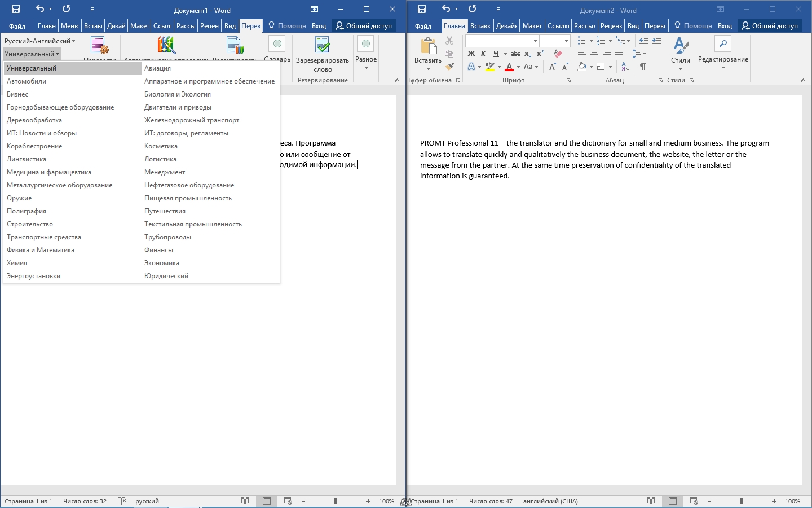This screenshot has width=812, height=508.
Task: Open the Вставка tab in Document2
Action: (x=480, y=26)
